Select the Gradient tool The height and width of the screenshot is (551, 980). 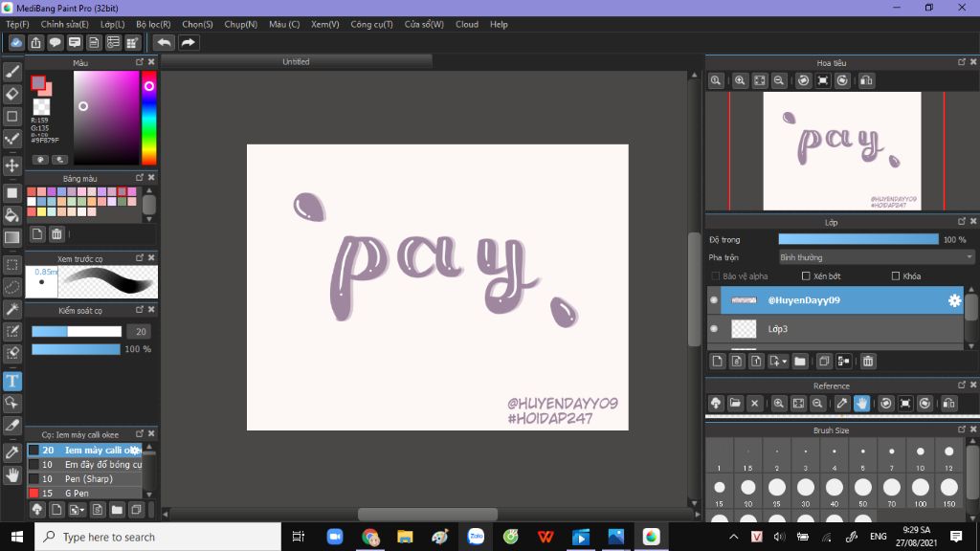(11, 237)
